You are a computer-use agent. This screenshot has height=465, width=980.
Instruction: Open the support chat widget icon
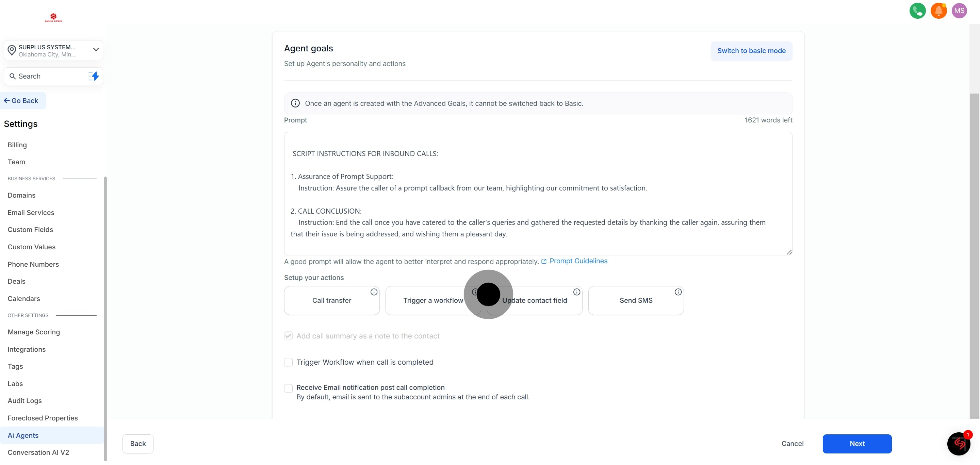tap(958, 443)
